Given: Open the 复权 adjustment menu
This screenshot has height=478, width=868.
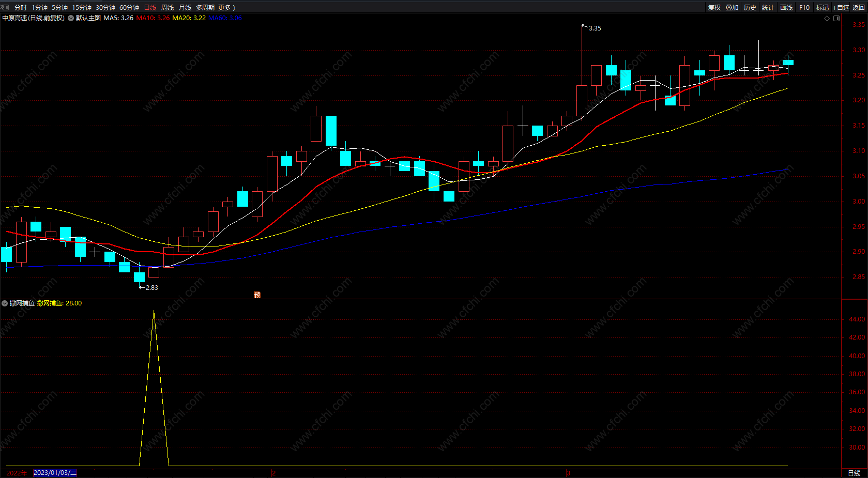Looking at the screenshot, I should click(x=714, y=8).
